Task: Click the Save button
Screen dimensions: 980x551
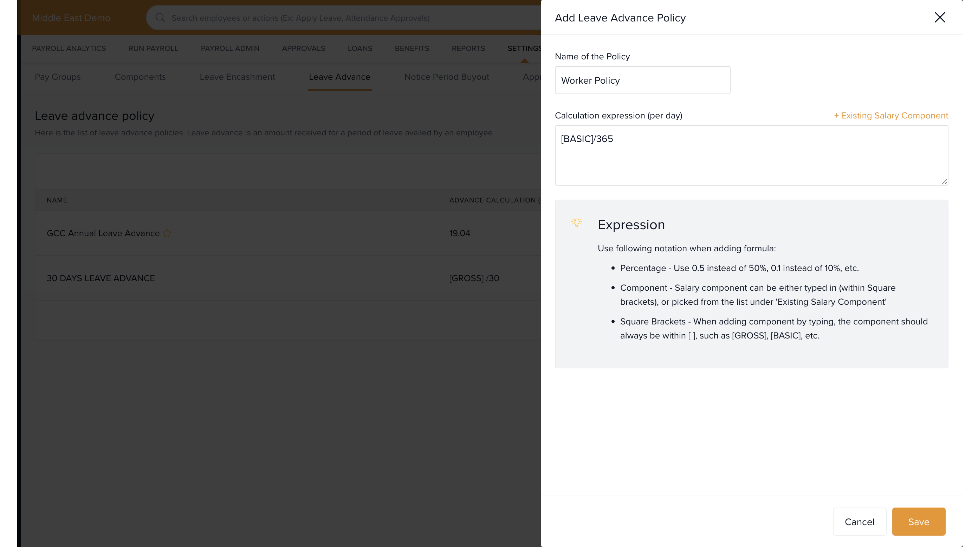Action: 918,522
